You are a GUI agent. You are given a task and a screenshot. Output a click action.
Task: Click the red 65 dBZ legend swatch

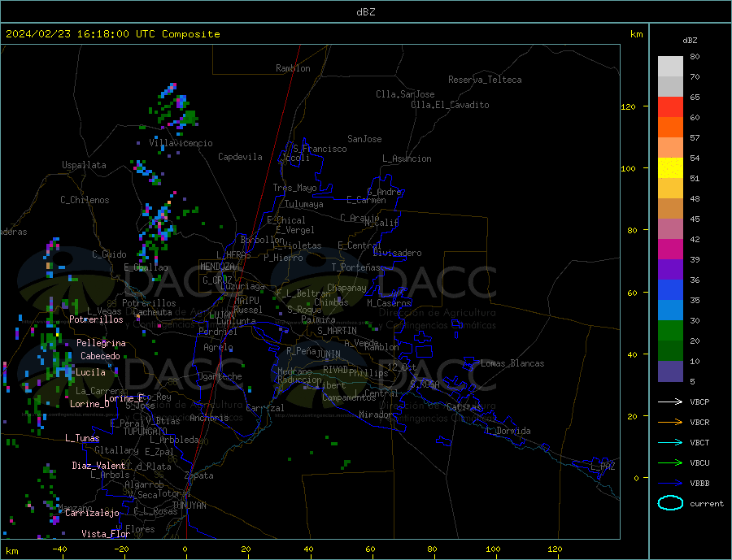[670, 106]
